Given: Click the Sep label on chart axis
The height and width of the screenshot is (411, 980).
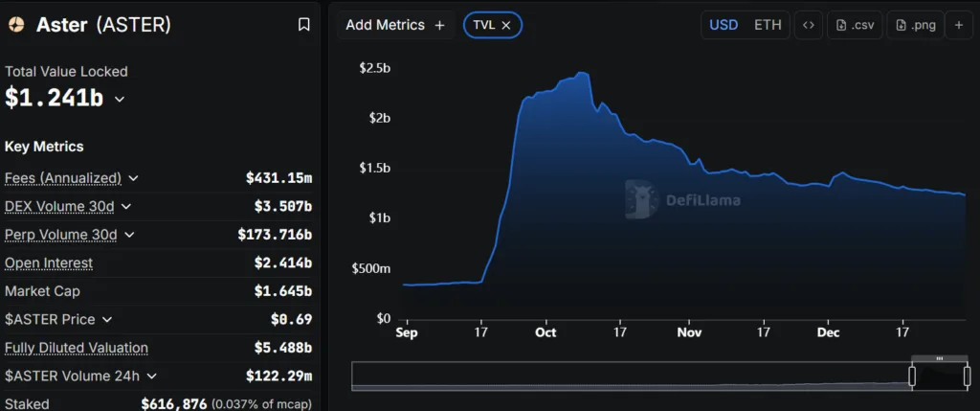Looking at the screenshot, I should pyautogui.click(x=407, y=332).
